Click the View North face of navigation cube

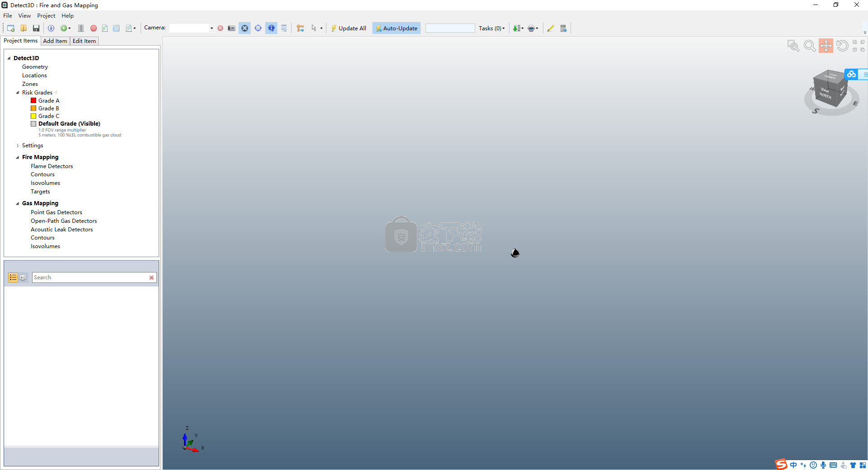click(x=826, y=93)
